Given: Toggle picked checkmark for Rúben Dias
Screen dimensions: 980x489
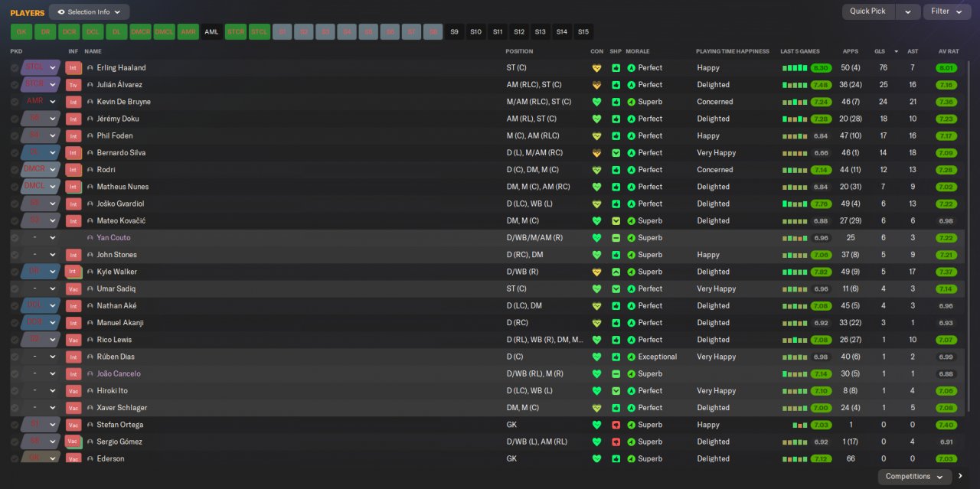Looking at the screenshot, I should tap(15, 357).
